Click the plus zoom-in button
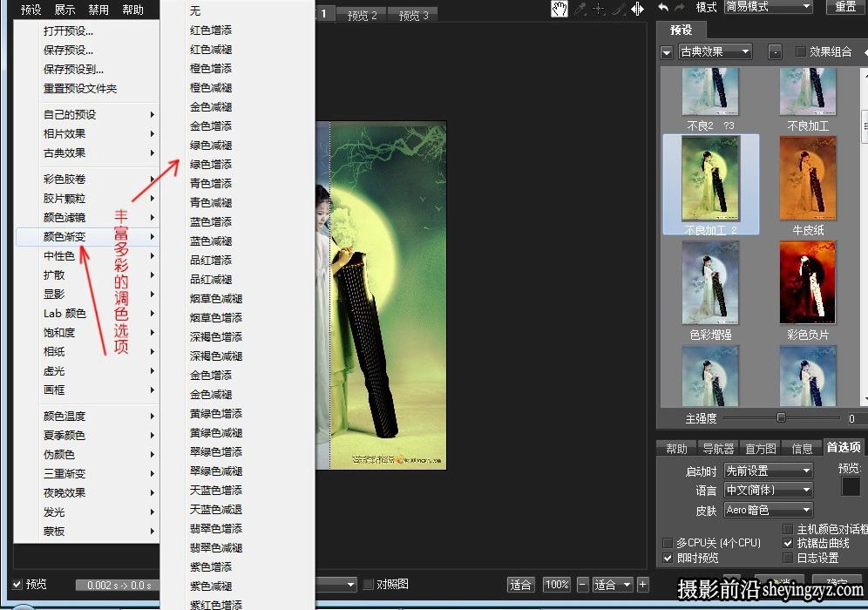 coord(642,585)
